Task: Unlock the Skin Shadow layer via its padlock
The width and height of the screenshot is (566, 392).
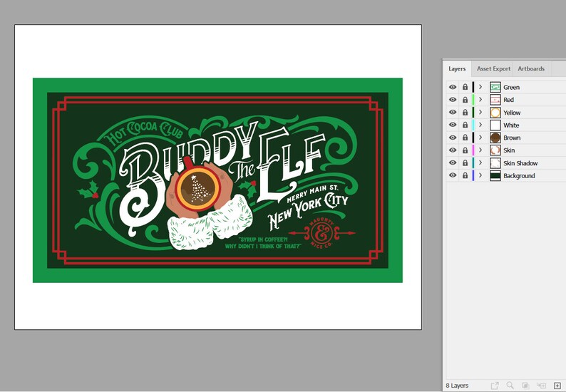Action: (x=465, y=163)
